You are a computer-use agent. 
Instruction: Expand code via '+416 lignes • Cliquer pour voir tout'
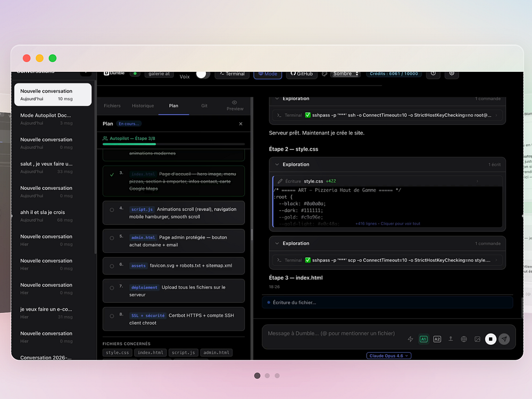(388, 223)
